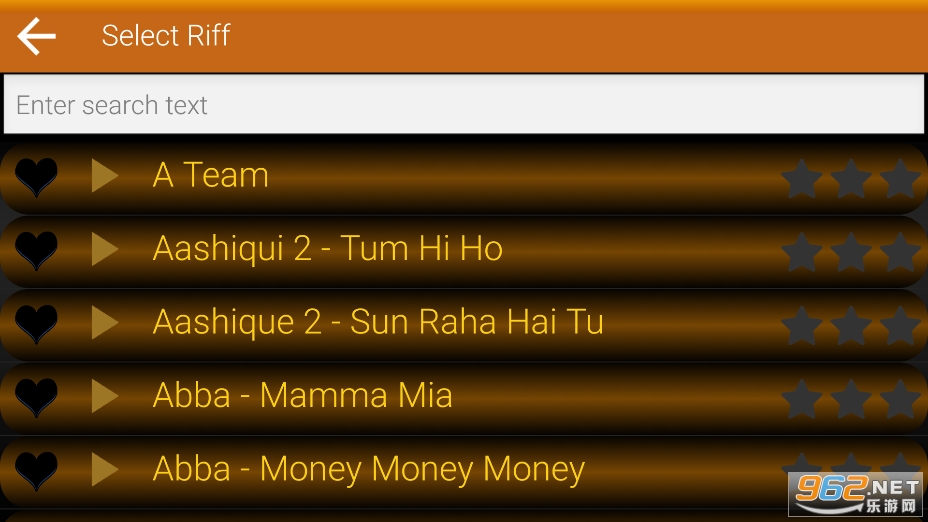This screenshot has height=522, width=928.
Task: Choose Aashique 2 - Sun Raha Hai Tu title
Action: click(x=378, y=323)
